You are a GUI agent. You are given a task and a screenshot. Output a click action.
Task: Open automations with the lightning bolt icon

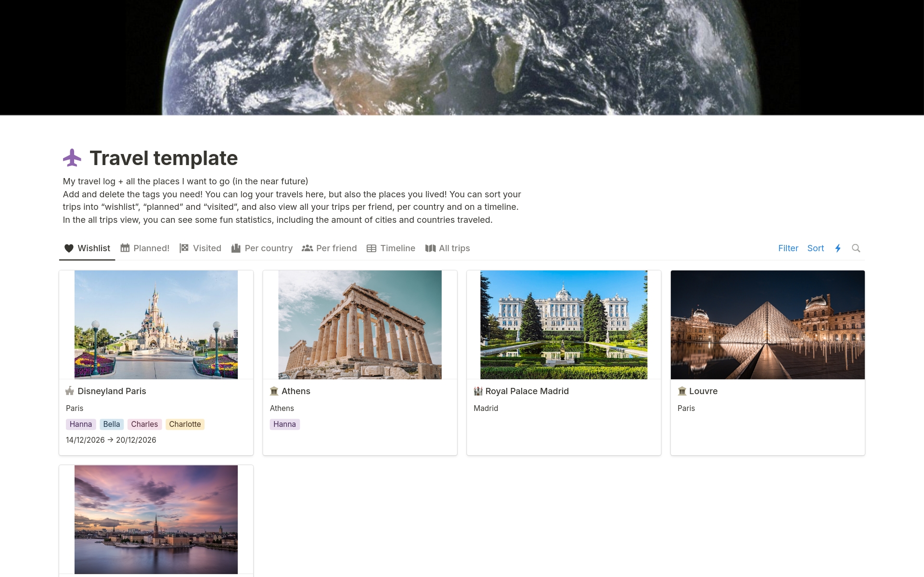838,248
